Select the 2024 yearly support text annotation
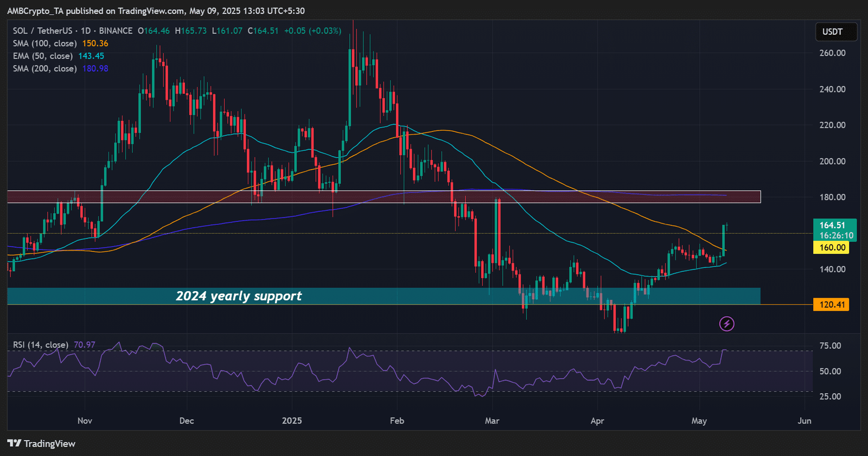The width and height of the screenshot is (868, 456). pyautogui.click(x=239, y=296)
